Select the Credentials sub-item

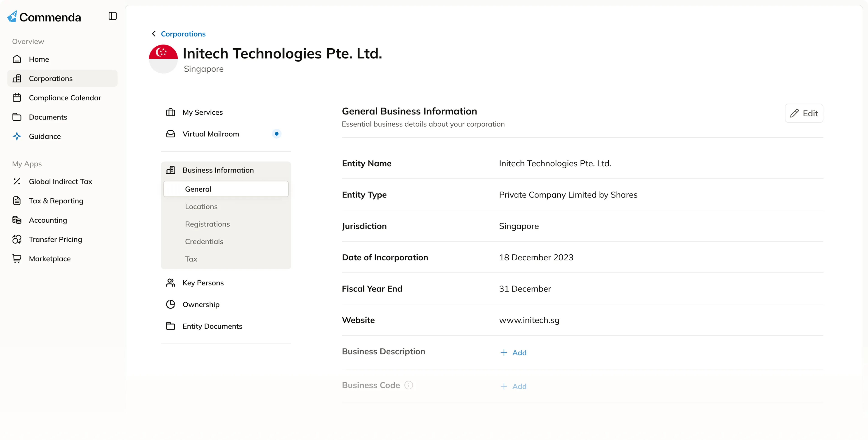(x=204, y=242)
